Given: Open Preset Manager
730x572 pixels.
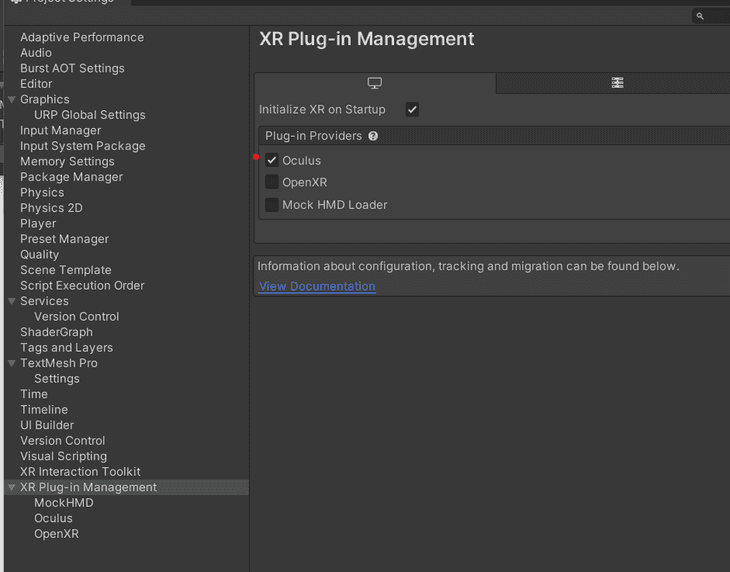Looking at the screenshot, I should coord(64,239).
